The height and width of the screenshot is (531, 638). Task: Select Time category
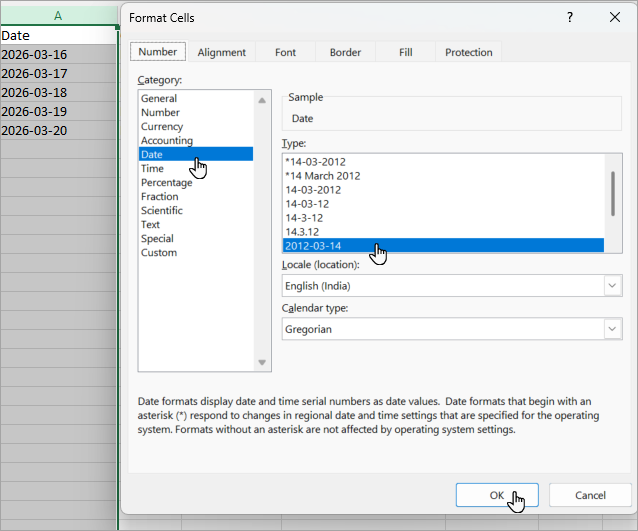(x=196, y=168)
